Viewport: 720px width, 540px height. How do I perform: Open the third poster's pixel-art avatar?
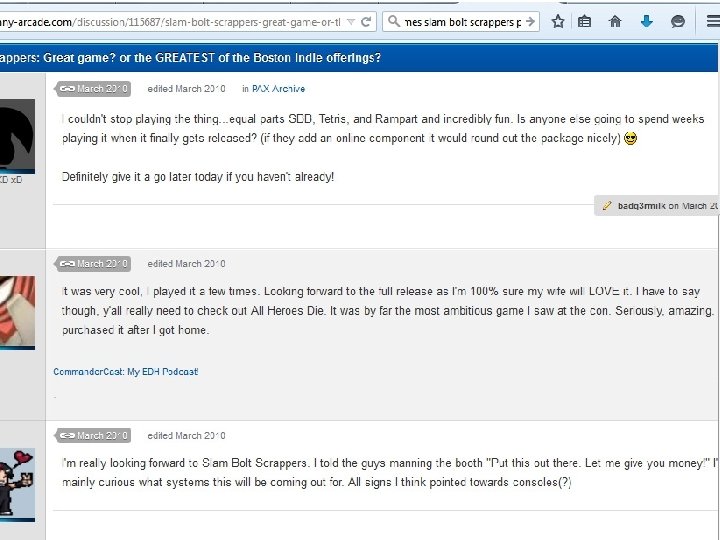point(17,484)
